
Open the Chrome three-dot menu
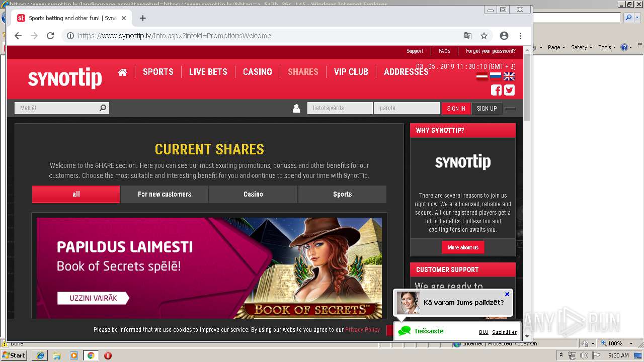[x=520, y=36]
